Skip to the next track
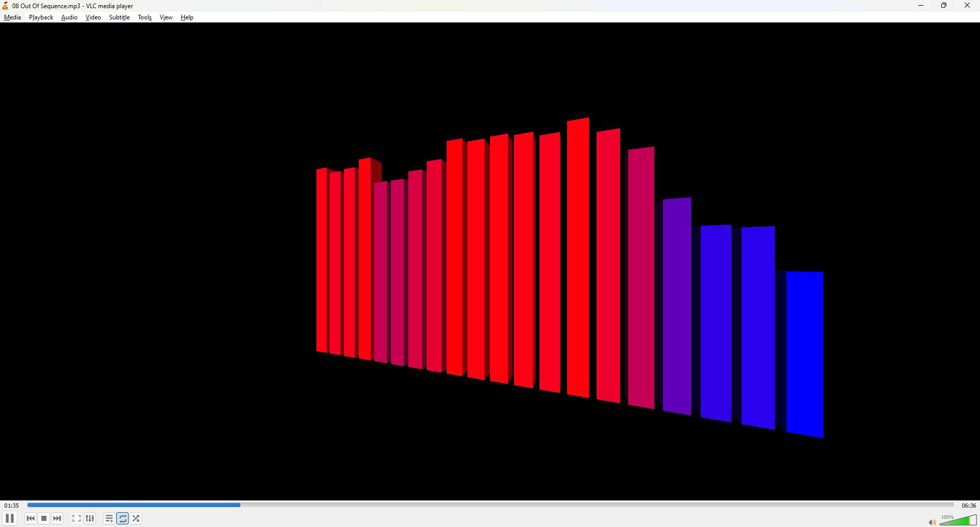The width and height of the screenshot is (980, 527). click(57, 518)
